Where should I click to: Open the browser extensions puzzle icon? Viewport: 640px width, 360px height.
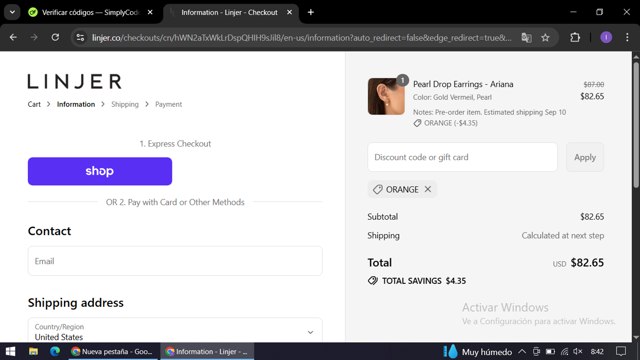[575, 38]
